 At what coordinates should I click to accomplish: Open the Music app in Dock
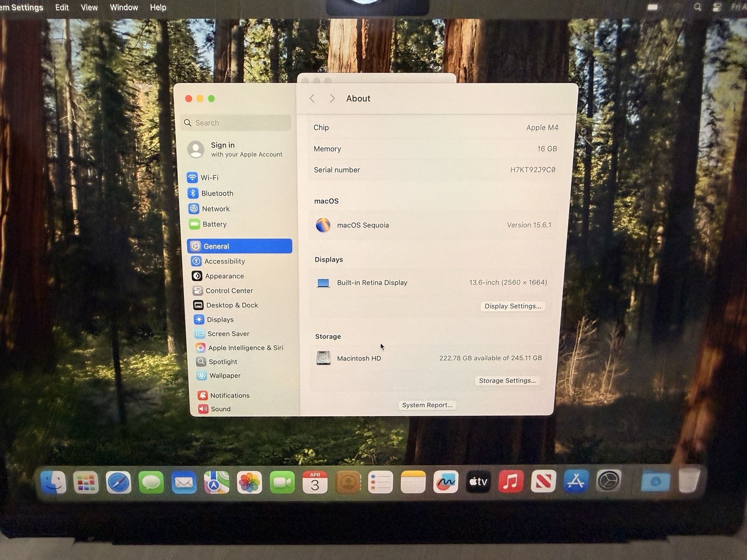[510, 482]
